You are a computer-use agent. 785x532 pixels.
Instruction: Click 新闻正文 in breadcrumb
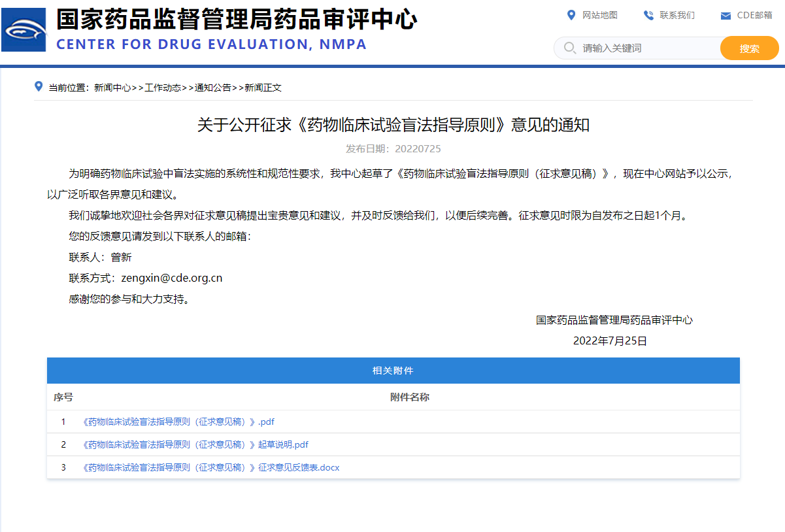pos(263,88)
